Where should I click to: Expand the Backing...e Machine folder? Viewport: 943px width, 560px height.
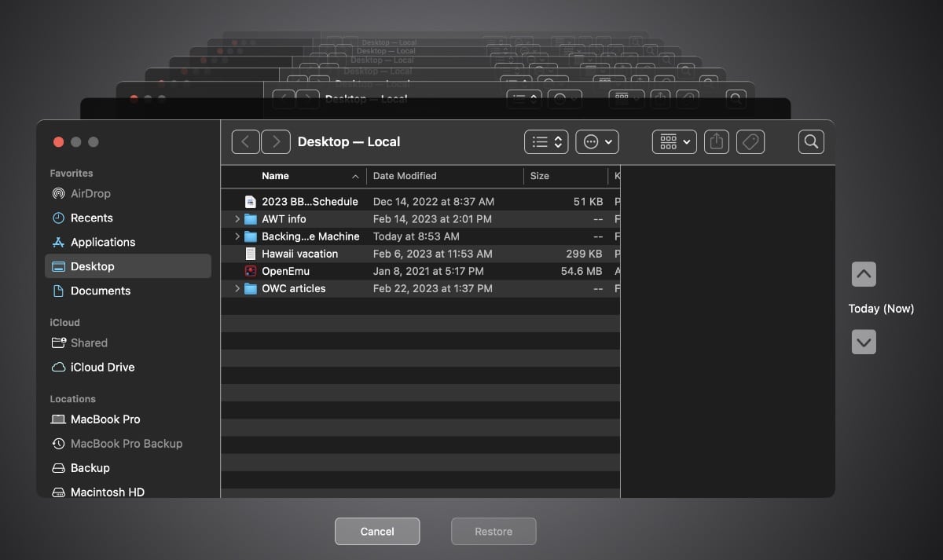(x=237, y=236)
